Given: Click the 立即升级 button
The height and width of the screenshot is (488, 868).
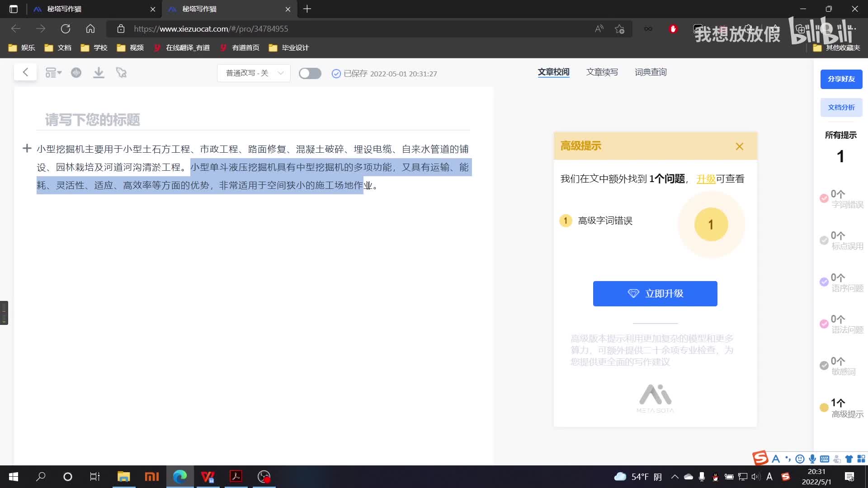Looking at the screenshot, I should (655, 294).
